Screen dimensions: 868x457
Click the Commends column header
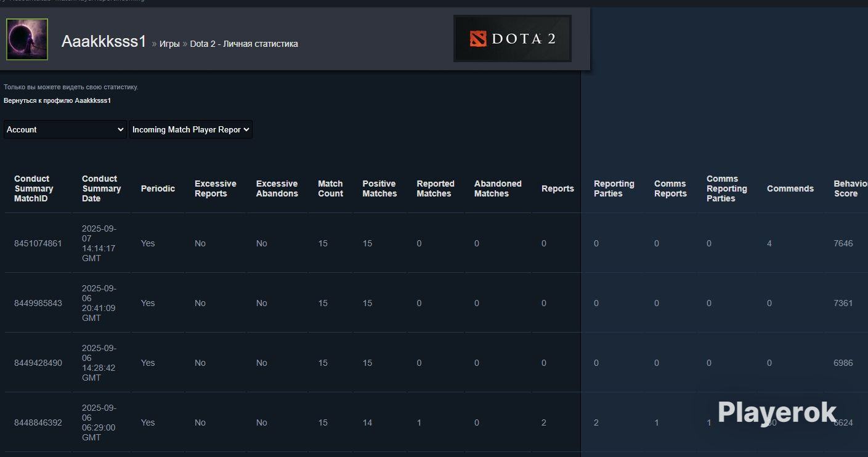click(790, 188)
